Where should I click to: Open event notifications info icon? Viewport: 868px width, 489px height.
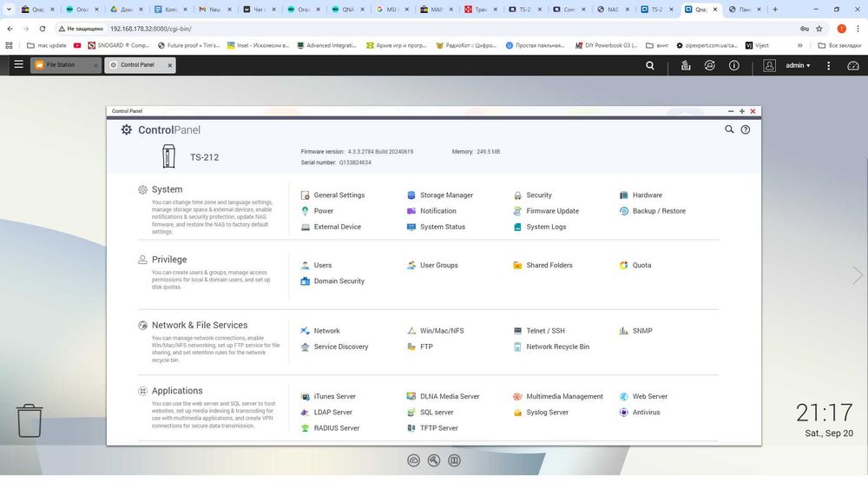pos(734,65)
